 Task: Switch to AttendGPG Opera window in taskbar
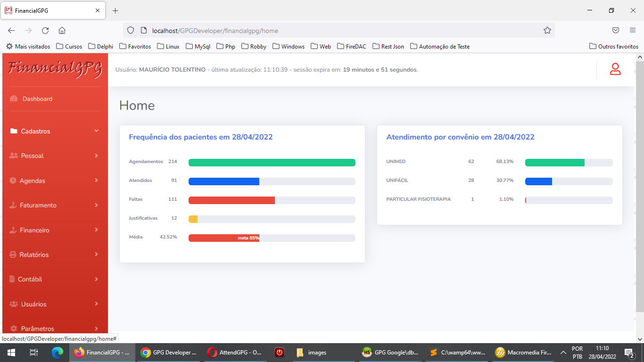[234, 353]
